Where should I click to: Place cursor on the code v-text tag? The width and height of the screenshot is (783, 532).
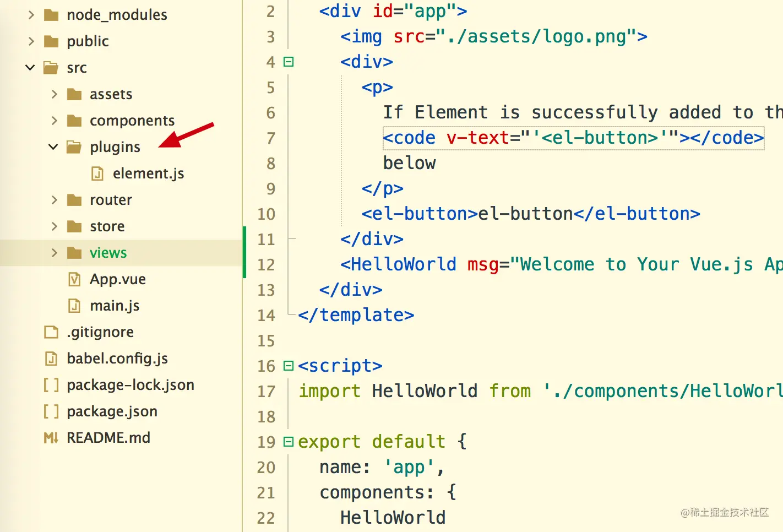click(573, 138)
